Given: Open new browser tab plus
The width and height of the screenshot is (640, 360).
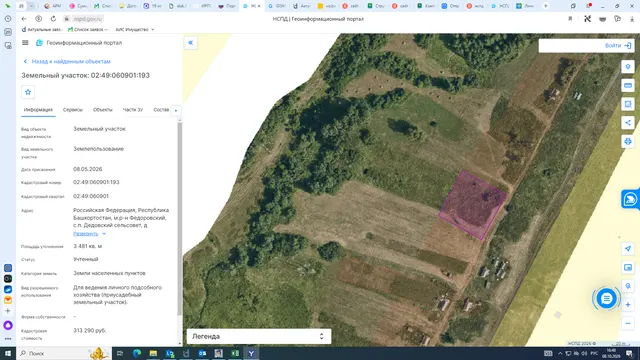Looking at the screenshot, I should coord(545,6).
